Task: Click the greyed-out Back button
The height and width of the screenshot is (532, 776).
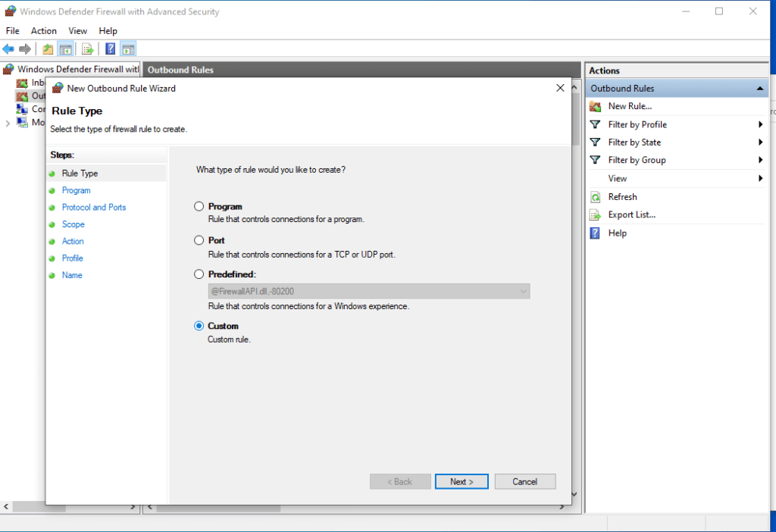Action: [400, 482]
